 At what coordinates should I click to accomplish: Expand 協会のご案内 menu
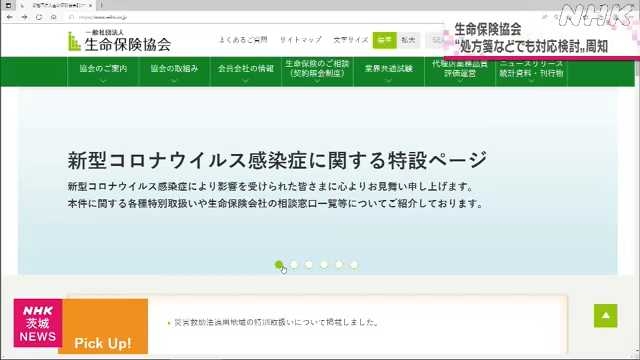coord(103,71)
